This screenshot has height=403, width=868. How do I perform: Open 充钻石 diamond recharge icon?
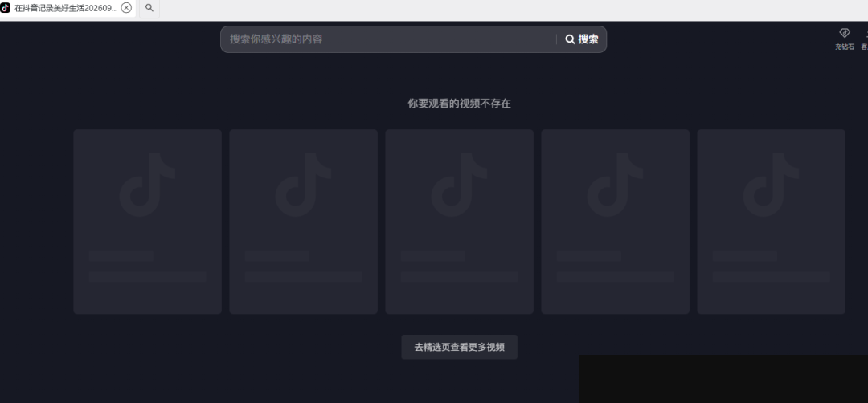point(844,39)
